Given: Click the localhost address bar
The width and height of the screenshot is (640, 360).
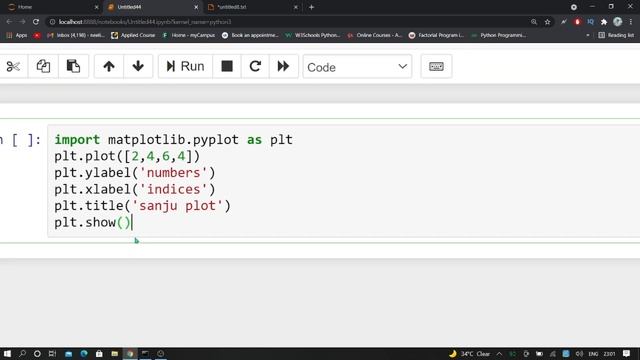Looking at the screenshot, I should (x=286, y=22).
